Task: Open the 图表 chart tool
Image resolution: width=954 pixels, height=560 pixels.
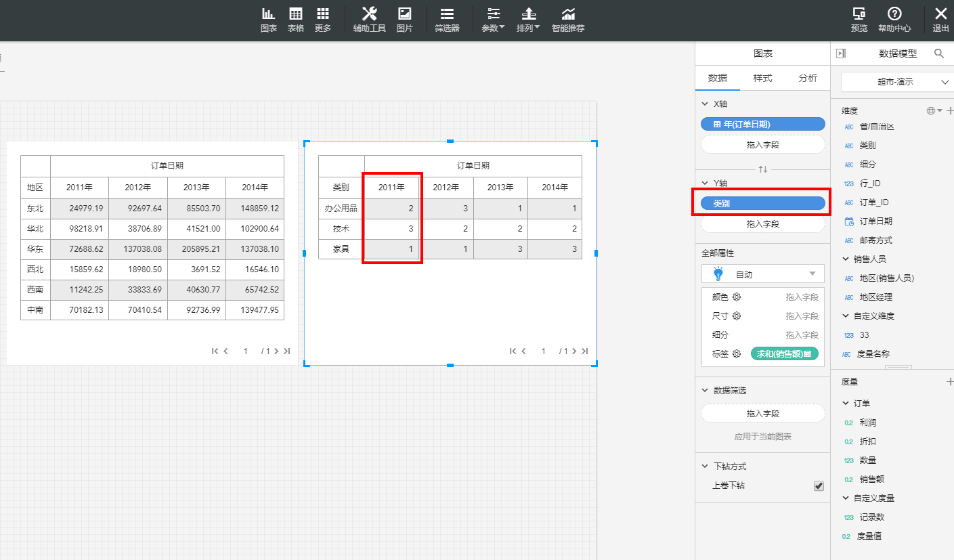Action: pos(269,20)
